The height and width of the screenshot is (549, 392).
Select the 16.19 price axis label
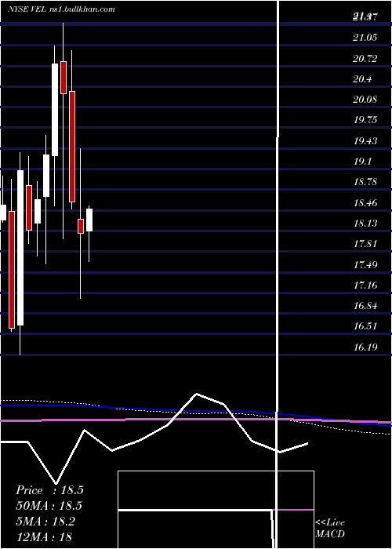365,347
